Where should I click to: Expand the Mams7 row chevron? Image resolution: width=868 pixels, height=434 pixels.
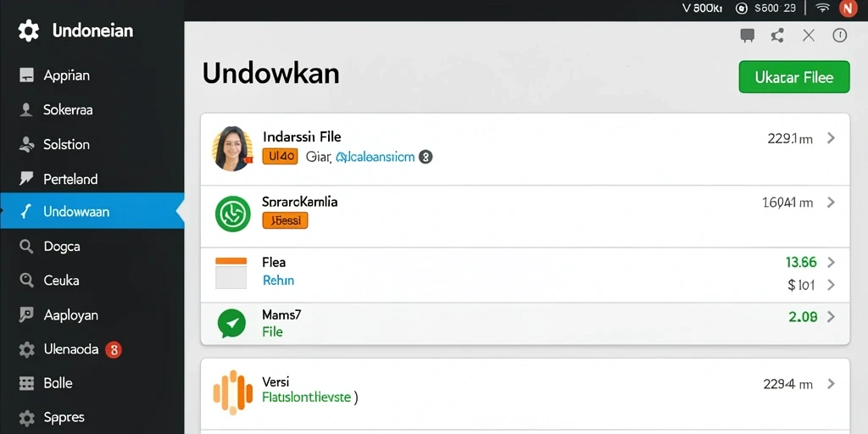(x=831, y=317)
